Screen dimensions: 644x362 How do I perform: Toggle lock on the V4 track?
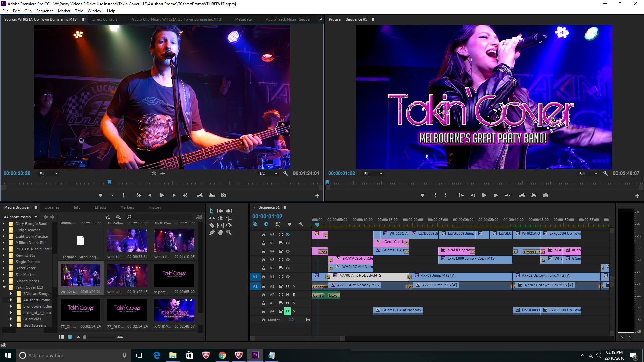(264, 251)
